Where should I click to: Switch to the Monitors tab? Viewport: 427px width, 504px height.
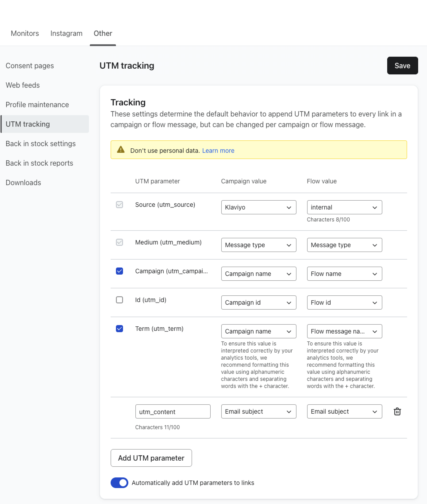pyautogui.click(x=25, y=33)
